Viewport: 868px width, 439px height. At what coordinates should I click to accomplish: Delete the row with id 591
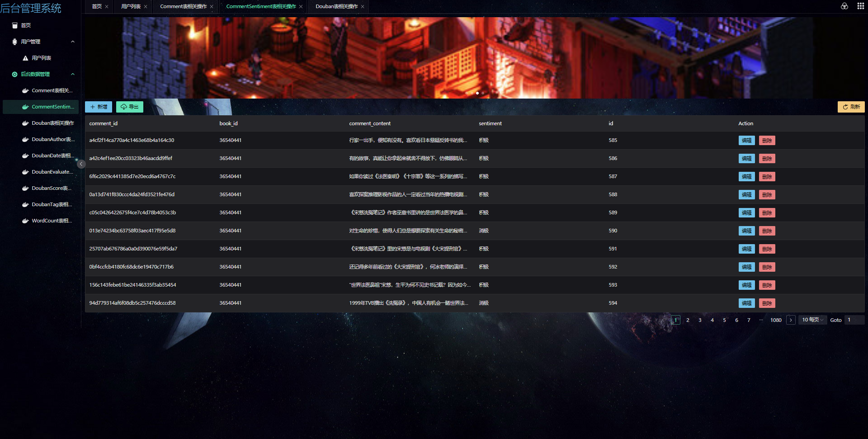pyautogui.click(x=767, y=249)
